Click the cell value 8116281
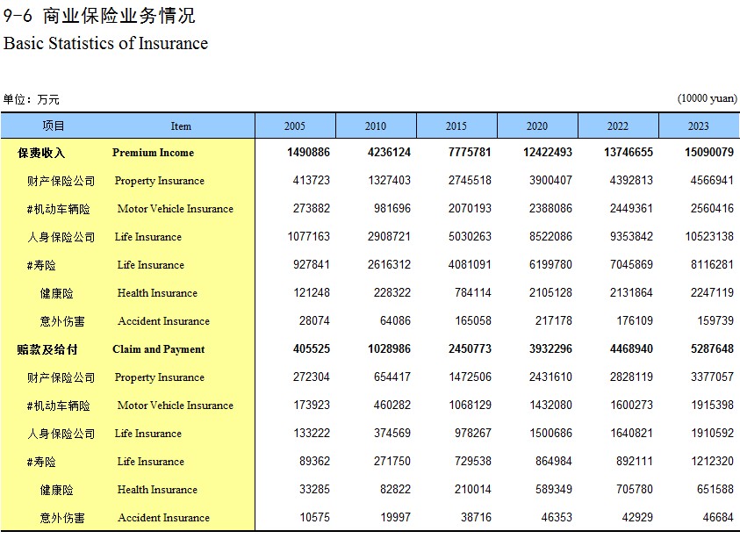This screenshot has width=740, height=560. (x=712, y=265)
